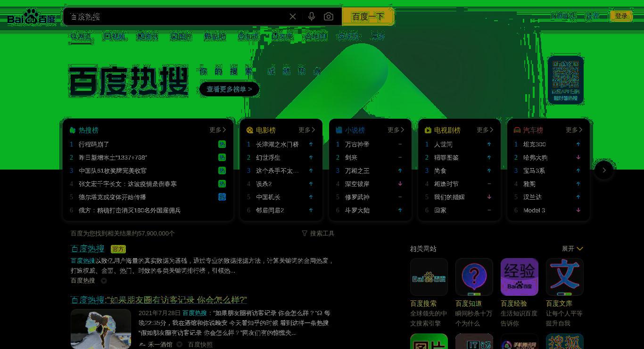The image size is (644, 349).
Task: Switch to the 视频 tab
Action: [115, 36]
